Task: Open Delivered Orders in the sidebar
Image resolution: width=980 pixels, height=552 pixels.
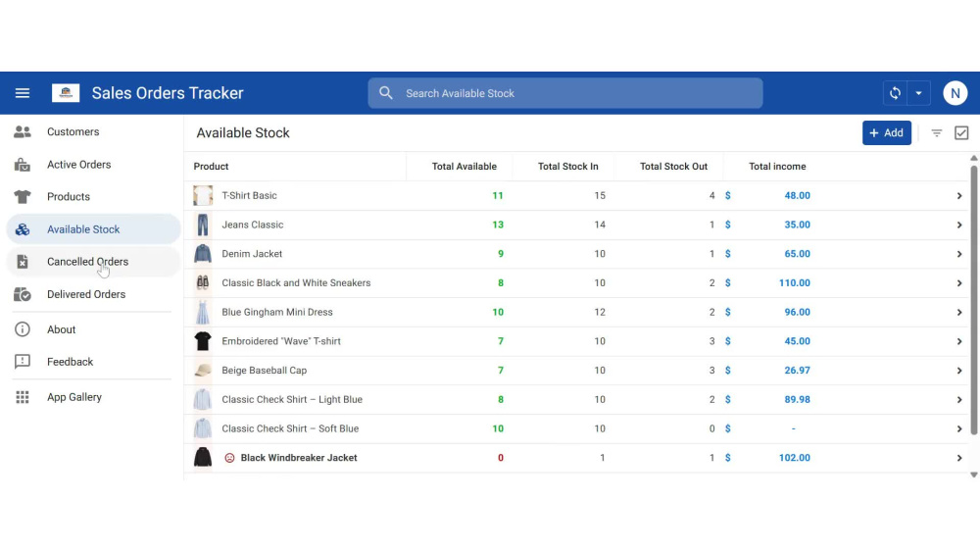Action: (x=92, y=294)
